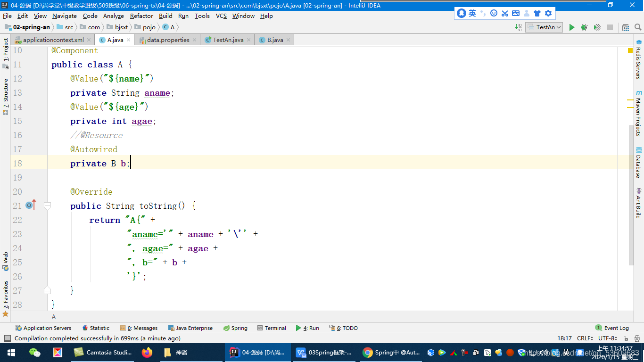This screenshot has width=644, height=362.
Task: Run with coverage icon in toolbar
Action: pyautogui.click(x=597, y=27)
